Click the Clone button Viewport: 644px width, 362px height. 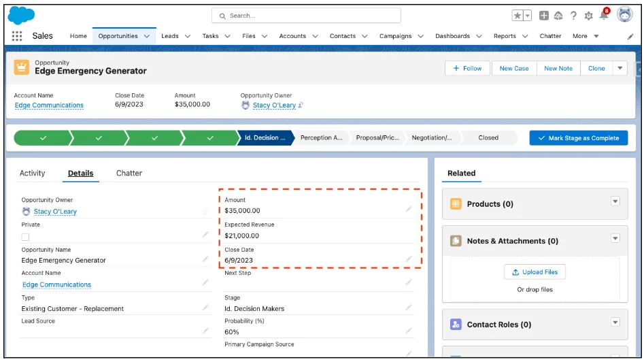point(596,68)
